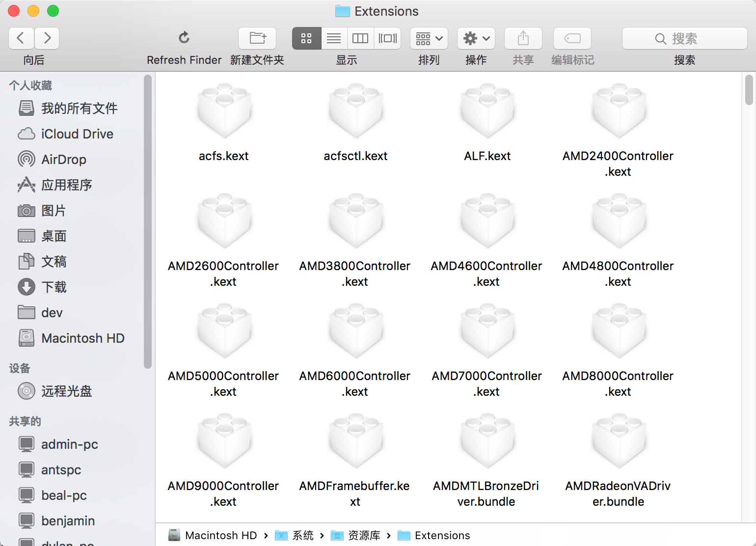This screenshot has height=546, width=756.
Task: Click the ALF.kext file name label
Action: (487, 156)
